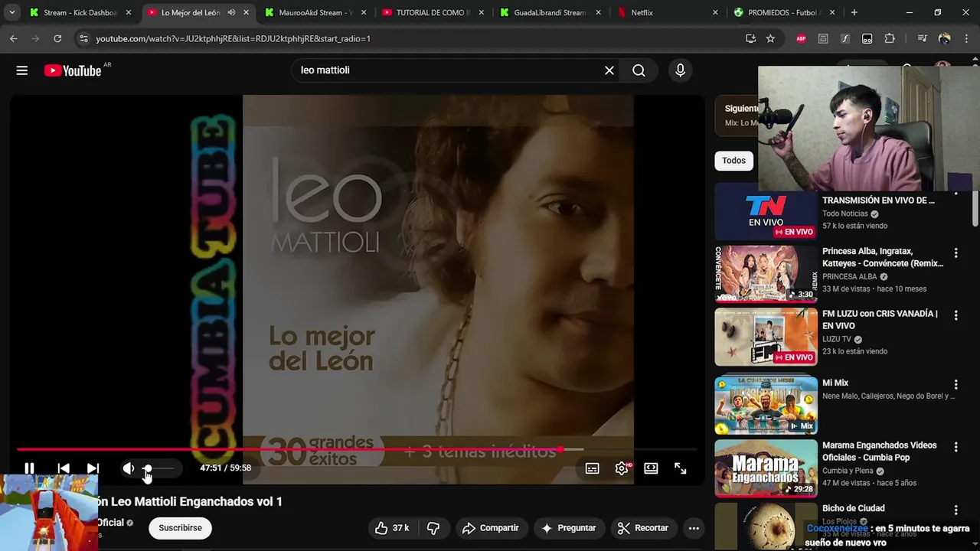Screen dimensions: 980x551
Task: Open the PRINCESA ALBA channel name
Action: pyautogui.click(x=850, y=277)
